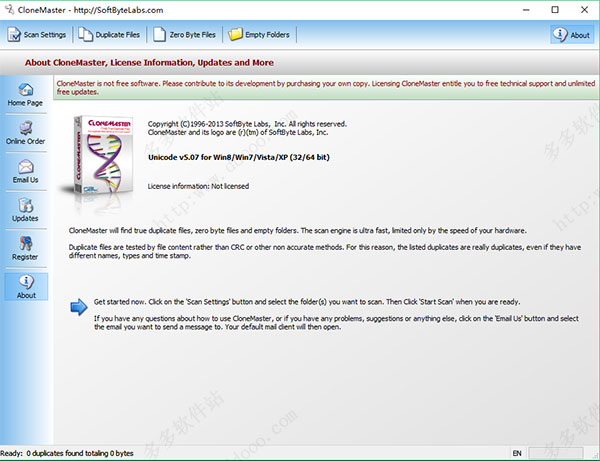The image size is (600, 461).
Task: Open Online Order in the sidebar
Action: [25, 133]
